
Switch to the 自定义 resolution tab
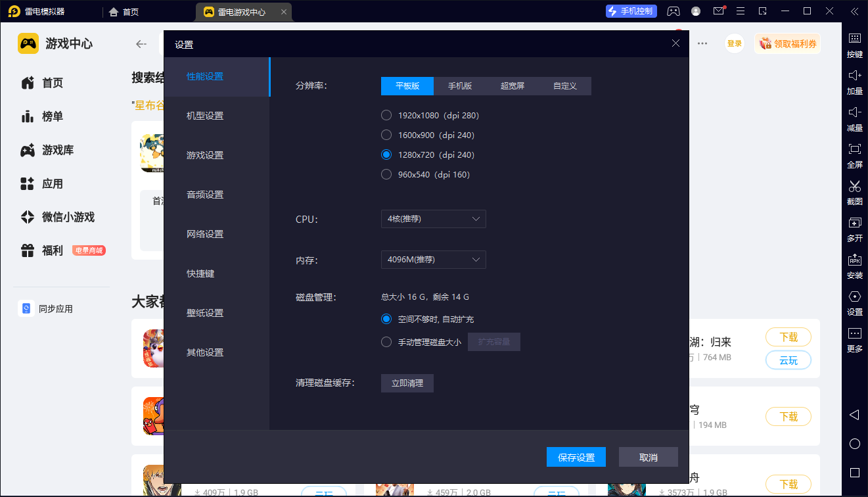pos(565,86)
